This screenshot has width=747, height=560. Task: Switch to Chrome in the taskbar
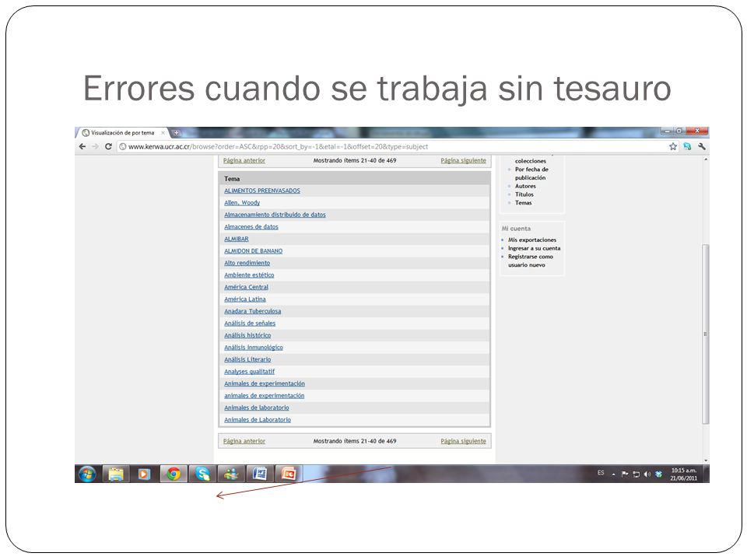pos(174,474)
